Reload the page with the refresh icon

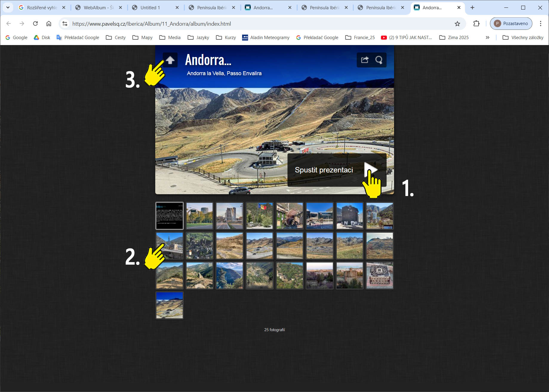tap(35, 24)
